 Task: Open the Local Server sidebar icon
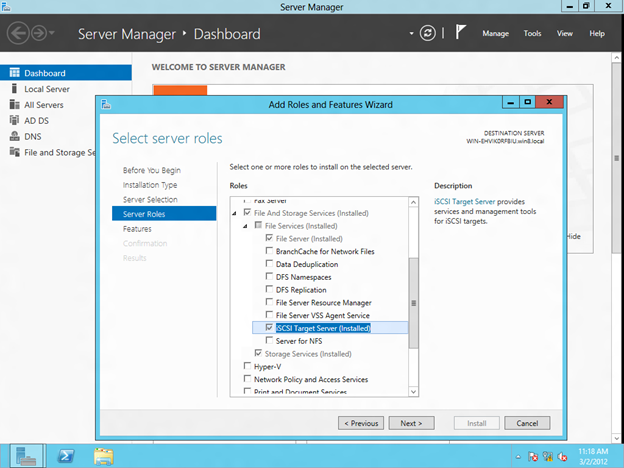(x=14, y=89)
